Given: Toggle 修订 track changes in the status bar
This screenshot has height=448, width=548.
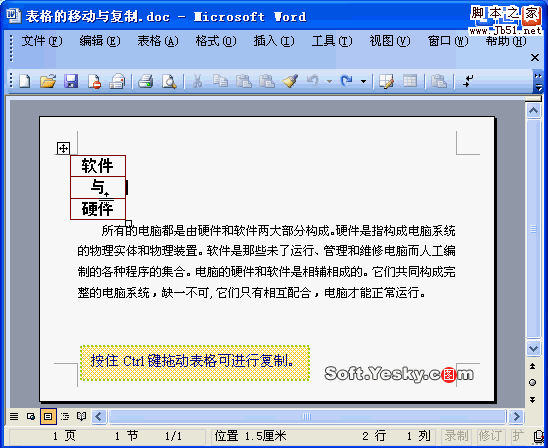Looking at the screenshot, I should tap(490, 436).
